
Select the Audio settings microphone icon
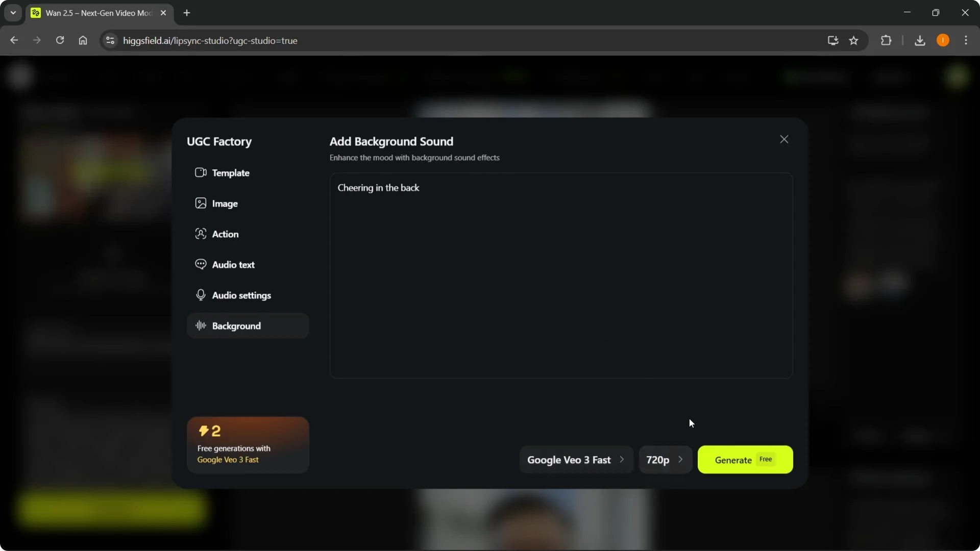point(201,295)
